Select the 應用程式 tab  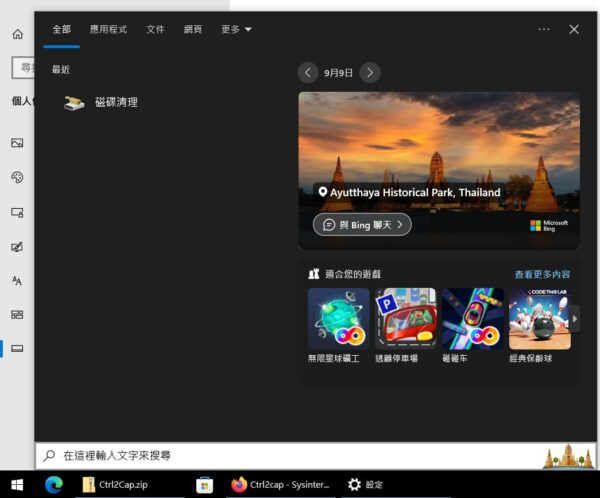click(108, 29)
